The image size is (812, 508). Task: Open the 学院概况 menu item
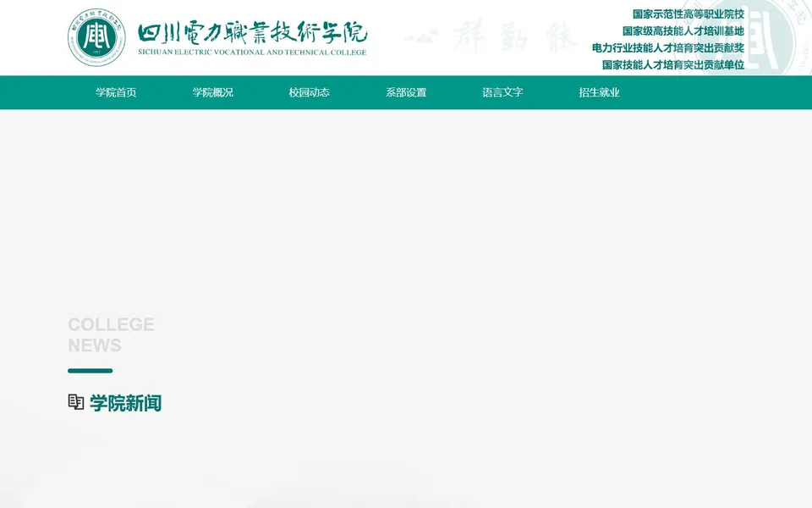pos(213,92)
